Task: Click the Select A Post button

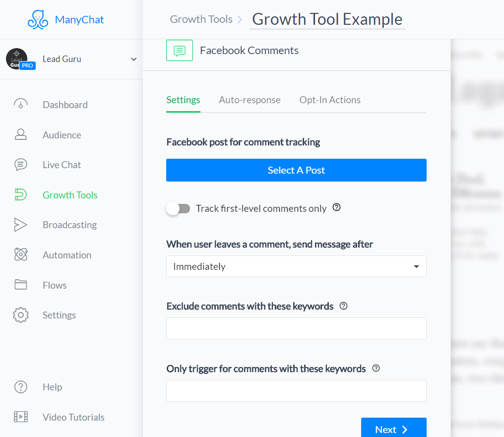Action: [x=296, y=170]
